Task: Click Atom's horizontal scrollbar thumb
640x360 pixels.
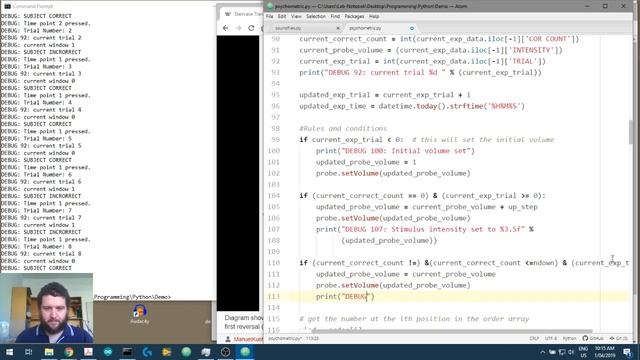Action: click(451, 331)
